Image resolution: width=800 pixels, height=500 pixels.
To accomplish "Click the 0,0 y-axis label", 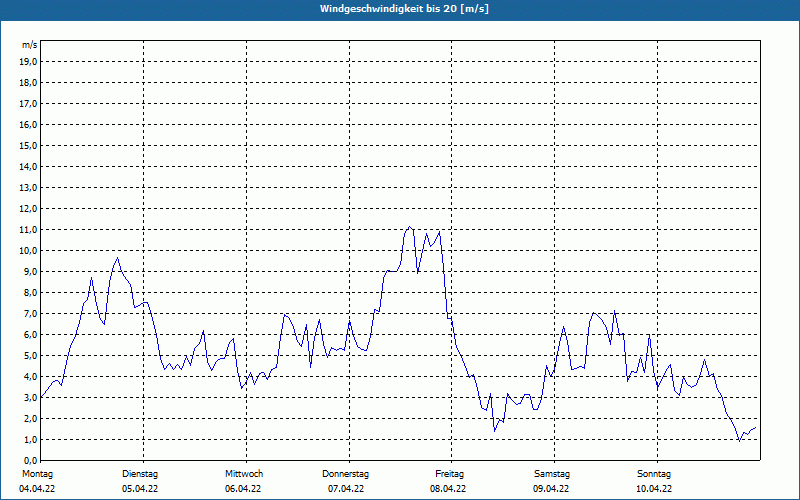I will pyautogui.click(x=31, y=460).
